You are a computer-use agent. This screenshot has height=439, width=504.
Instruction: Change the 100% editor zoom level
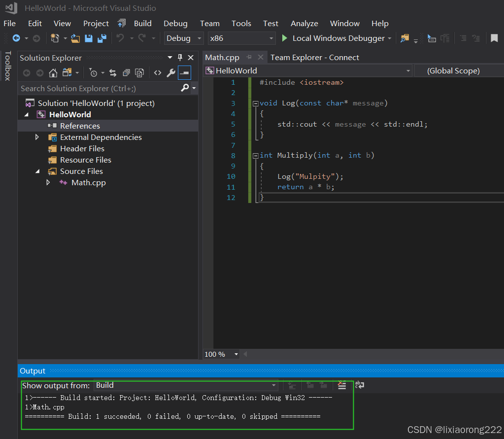click(220, 354)
